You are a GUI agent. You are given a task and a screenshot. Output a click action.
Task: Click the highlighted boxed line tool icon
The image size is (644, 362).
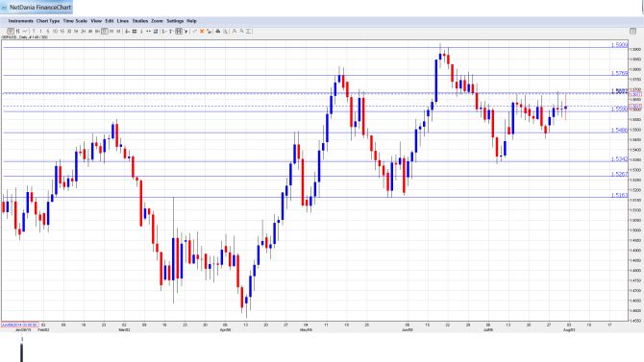coord(179,31)
